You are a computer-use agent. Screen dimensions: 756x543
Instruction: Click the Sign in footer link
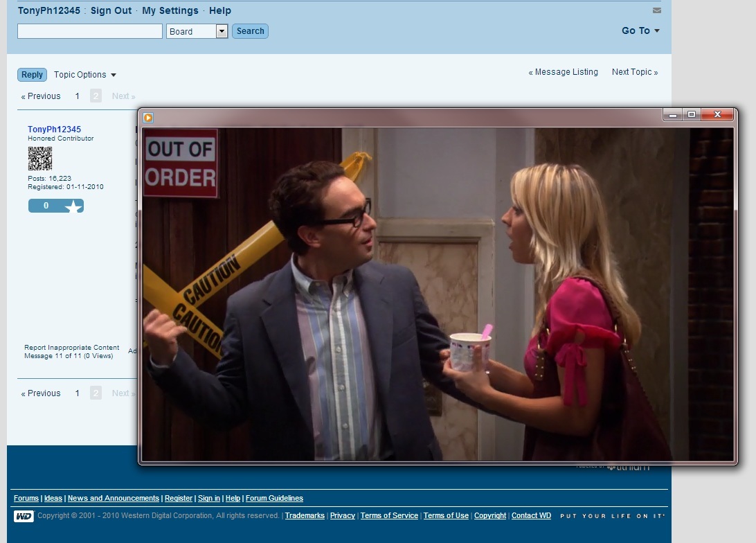coord(209,498)
